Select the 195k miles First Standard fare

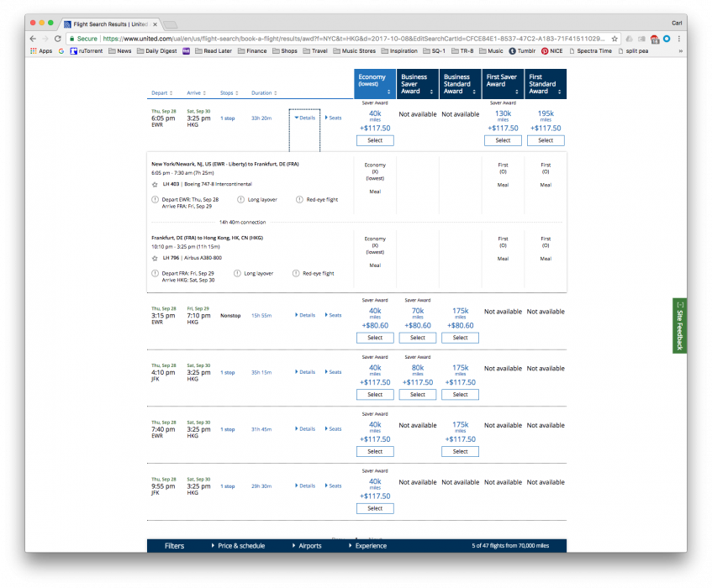546,140
